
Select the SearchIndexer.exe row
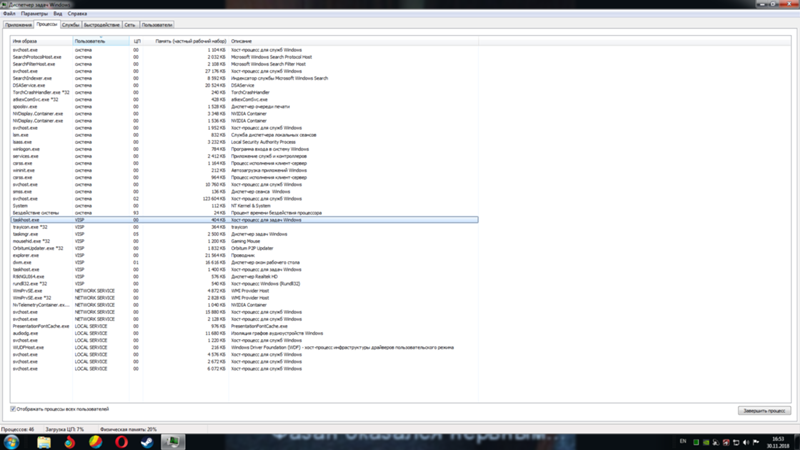(x=244, y=79)
